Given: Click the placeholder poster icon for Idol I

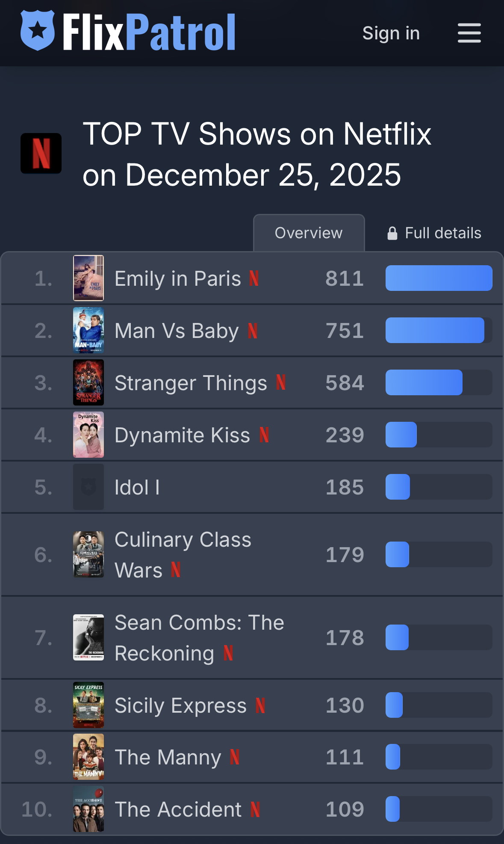Looking at the screenshot, I should pyautogui.click(x=88, y=487).
